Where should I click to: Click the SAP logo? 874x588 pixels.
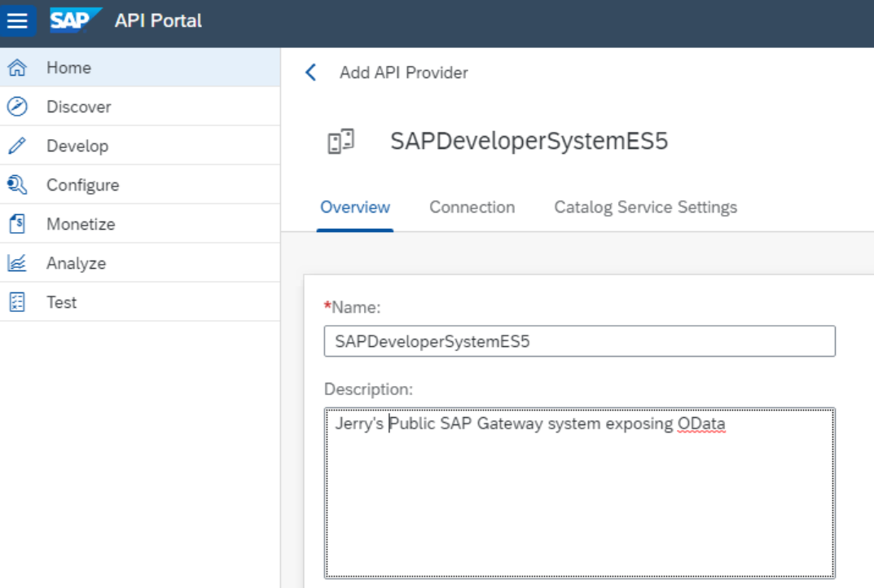76,20
